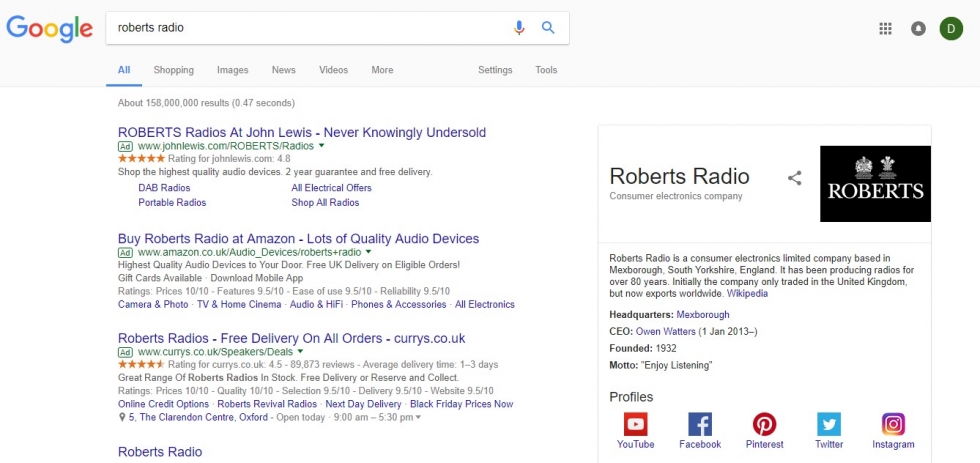The width and height of the screenshot is (980, 463).
Task: Open the Roberts YouTube profile icon
Action: pyautogui.click(x=636, y=424)
